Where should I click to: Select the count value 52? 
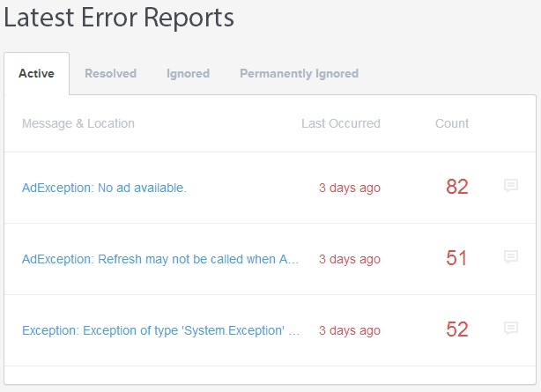click(x=457, y=329)
